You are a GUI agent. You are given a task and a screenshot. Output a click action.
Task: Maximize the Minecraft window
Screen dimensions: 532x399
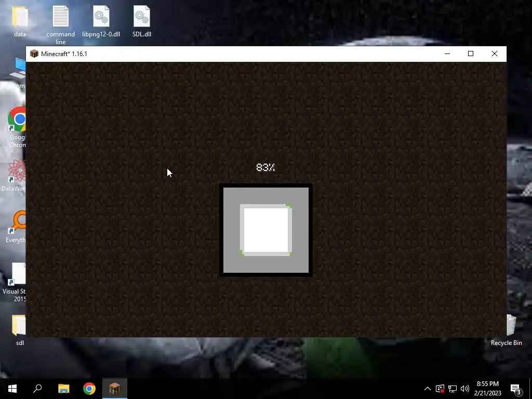click(471, 54)
